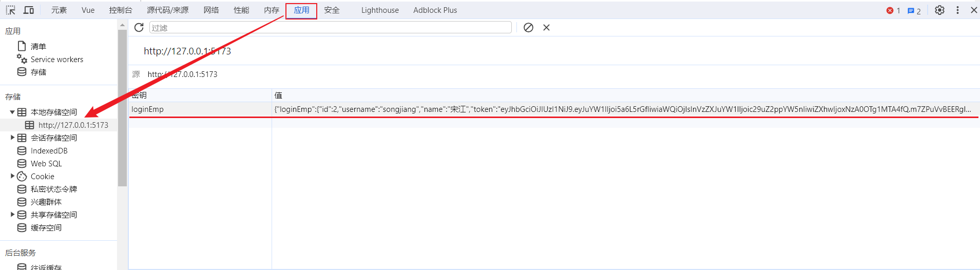This screenshot has width=980, height=270.
Task: Expand the 会话存储空间 arrow
Action: click(12, 138)
